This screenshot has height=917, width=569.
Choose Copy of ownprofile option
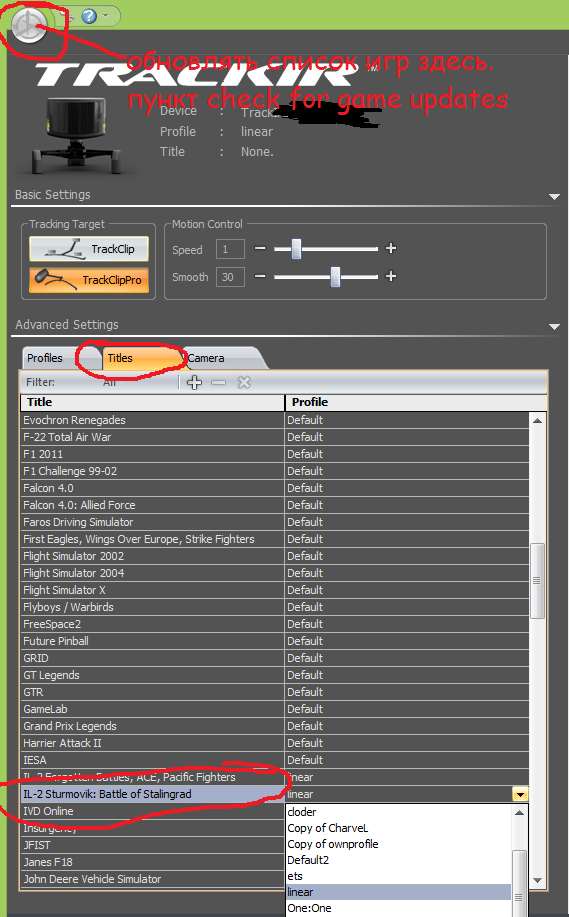pyautogui.click(x=398, y=844)
